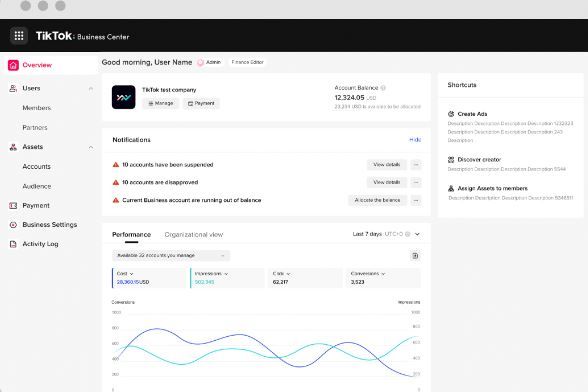Click the Cost value 28,360.15 USD
Screen dimensions: 588x392
pos(133,282)
